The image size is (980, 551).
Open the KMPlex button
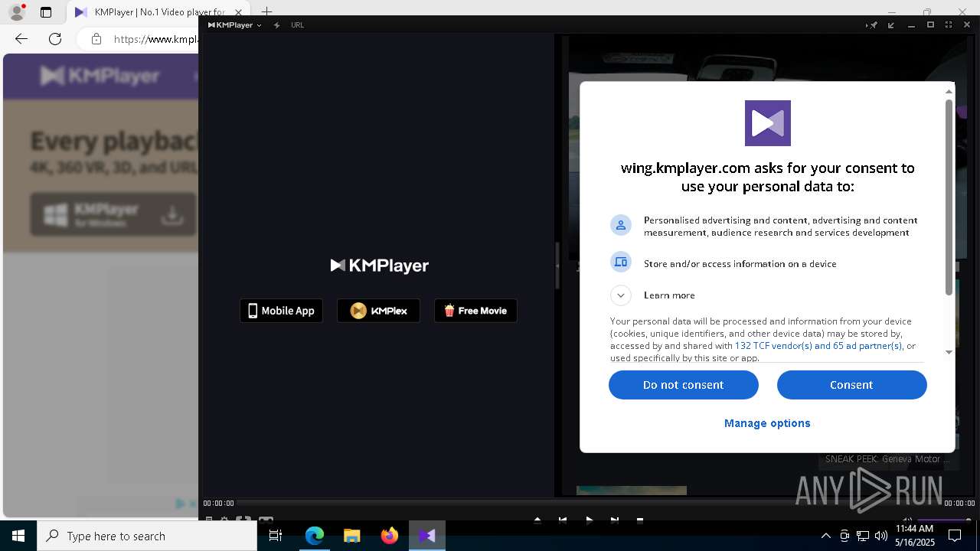click(378, 311)
